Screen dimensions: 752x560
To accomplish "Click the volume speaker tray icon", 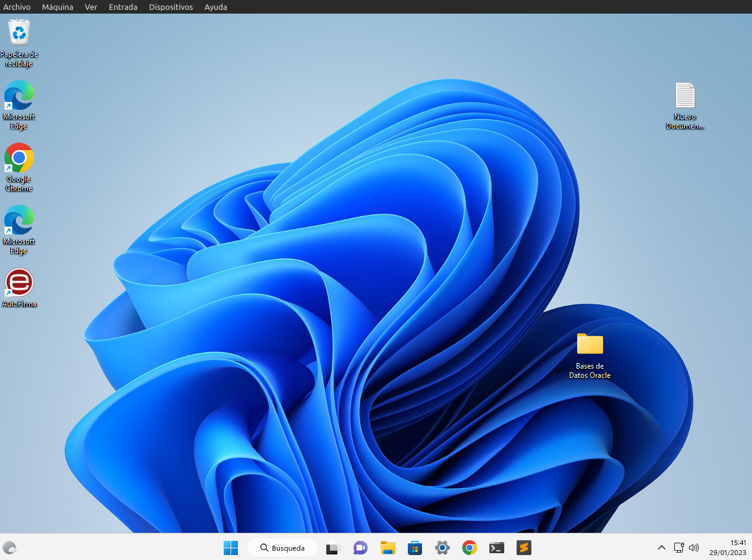I will pos(693,548).
